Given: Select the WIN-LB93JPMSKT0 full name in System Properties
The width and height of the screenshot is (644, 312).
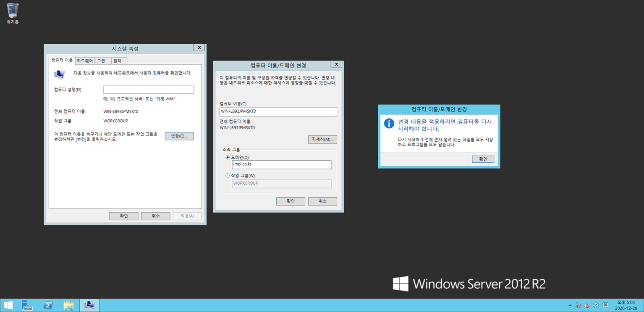Looking at the screenshot, I should pos(121,111).
